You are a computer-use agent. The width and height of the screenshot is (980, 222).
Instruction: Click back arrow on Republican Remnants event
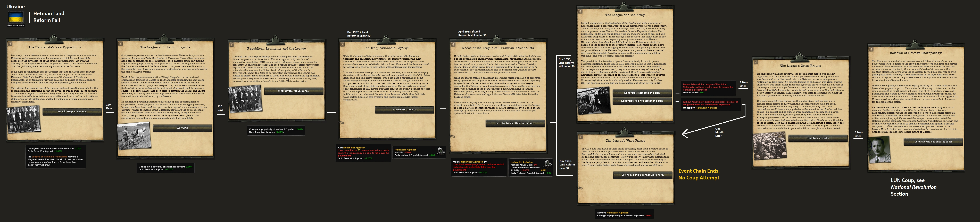[232, 45]
